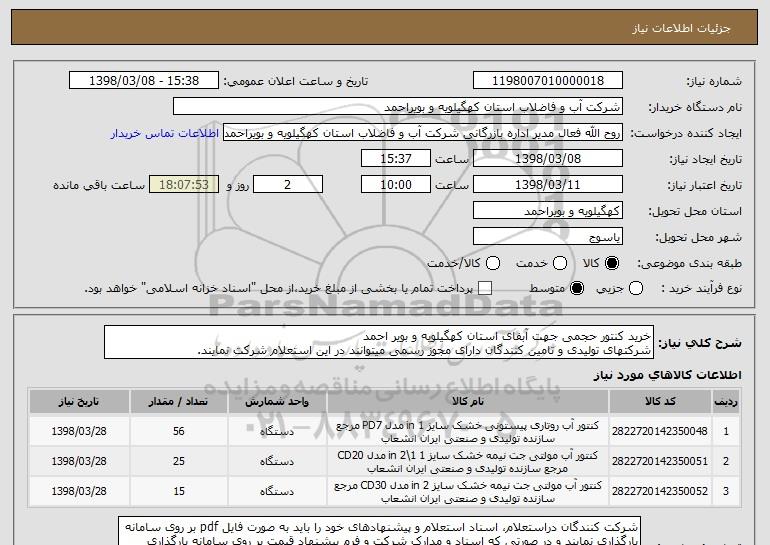
Task: Click the CD30 multi-jet meter name
Action: tap(468, 491)
